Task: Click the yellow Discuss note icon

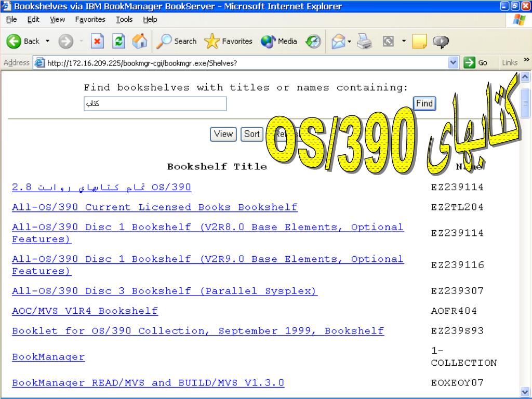Action: pyautogui.click(x=419, y=42)
